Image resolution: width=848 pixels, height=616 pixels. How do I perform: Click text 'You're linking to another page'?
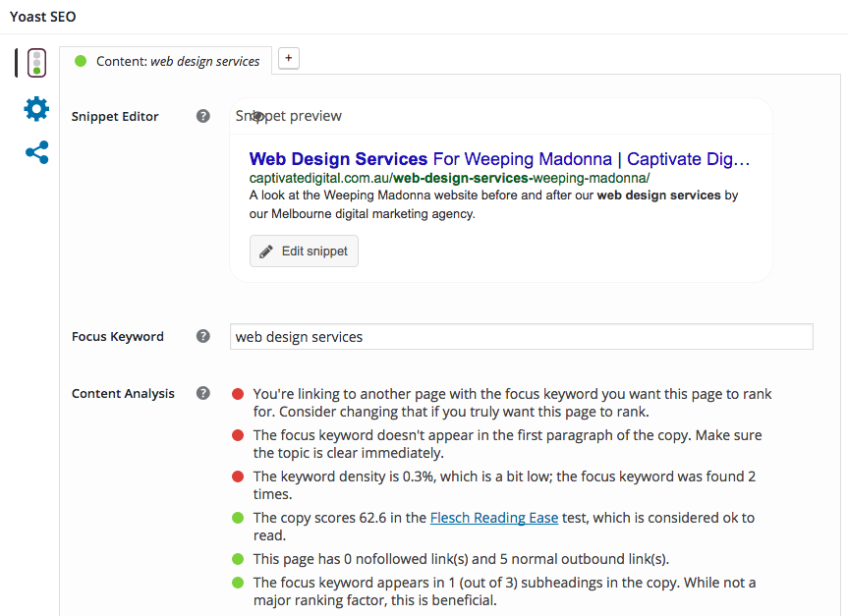point(350,394)
